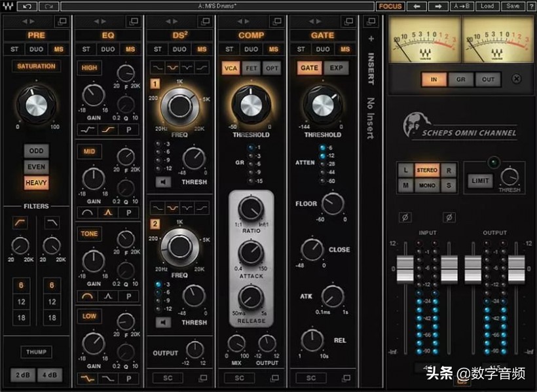Screen dimensions: 537x392
Task: Click the input left fader handle
Action: [x=405, y=269]
